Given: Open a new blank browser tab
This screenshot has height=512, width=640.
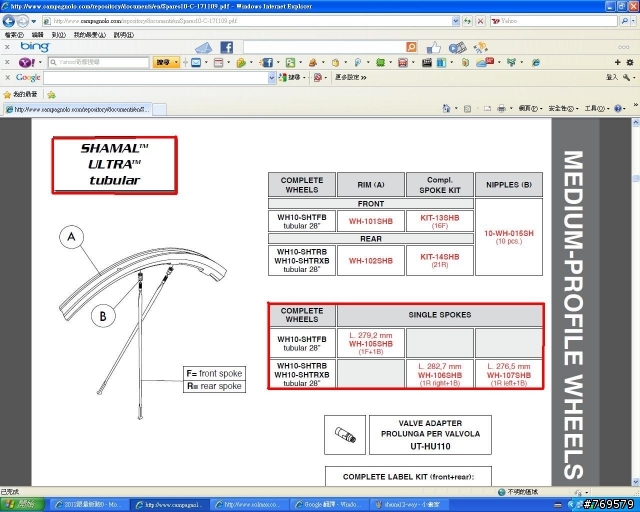Looking at the screenshot, I should coord(159,109).
